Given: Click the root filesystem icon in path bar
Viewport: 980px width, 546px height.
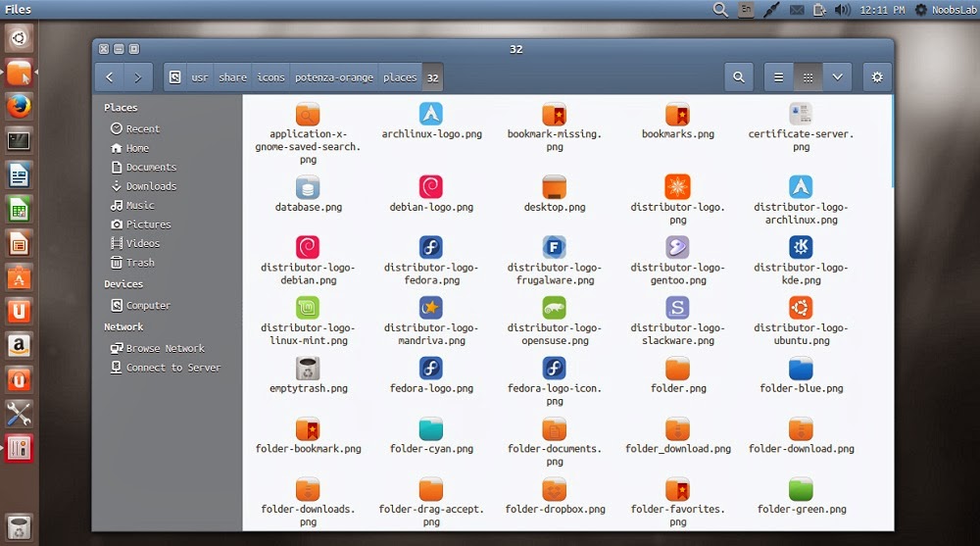Looking at the screenshot, I should click(x=175, y=77).
